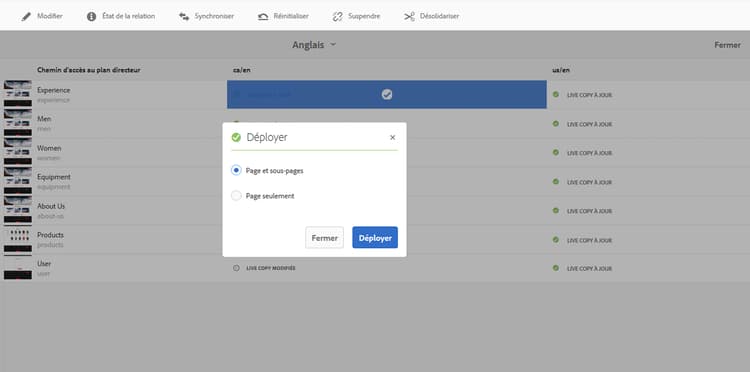Click the Fermer button in the dialog

[x=324, y=238]
